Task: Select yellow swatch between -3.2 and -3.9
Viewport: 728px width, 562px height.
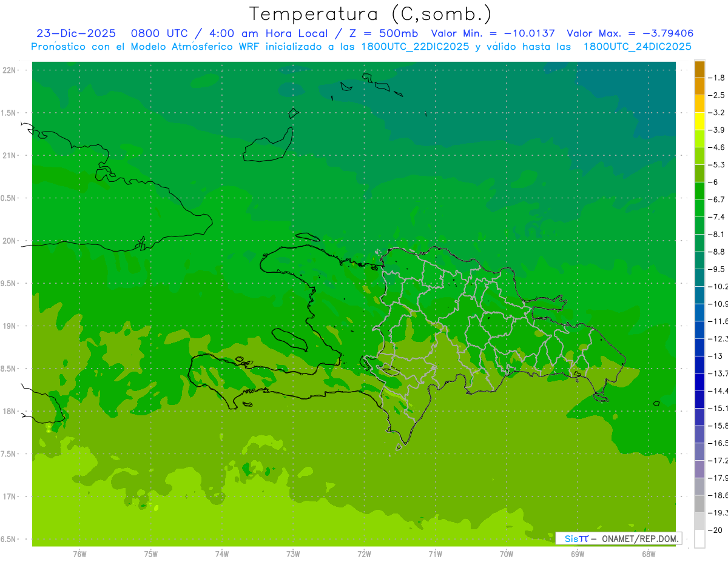Action: pos(699,121)
